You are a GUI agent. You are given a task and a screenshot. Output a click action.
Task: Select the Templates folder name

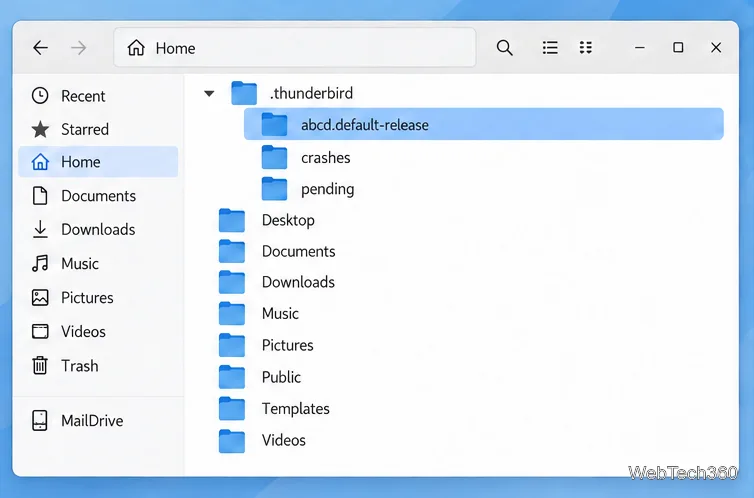[296, 409]
